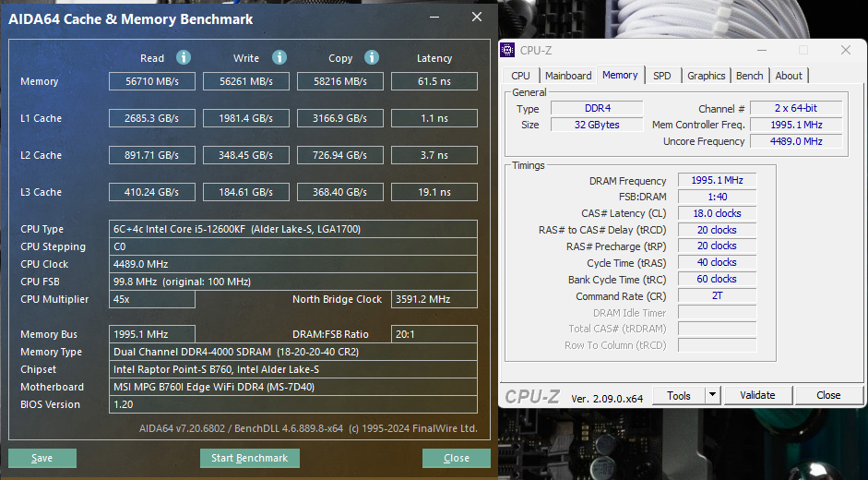Click the North Bridge Clock value 3591.2 MHz
868x480 pixels.
coord(434,299)
